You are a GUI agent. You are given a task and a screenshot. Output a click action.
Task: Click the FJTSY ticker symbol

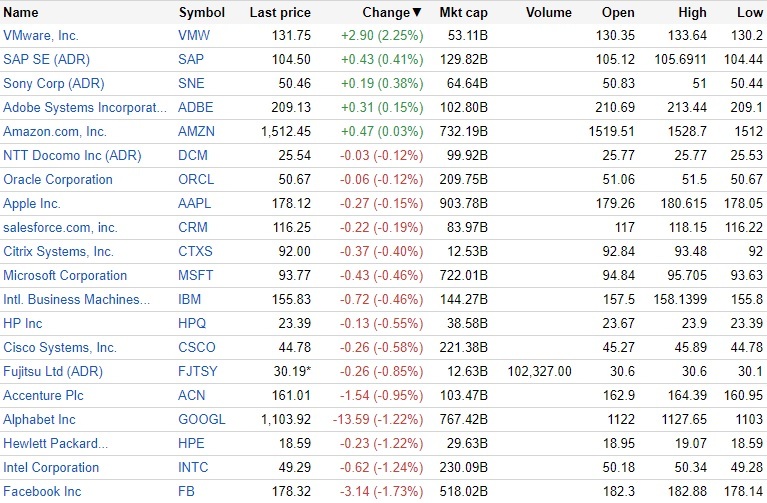[198, 372]
